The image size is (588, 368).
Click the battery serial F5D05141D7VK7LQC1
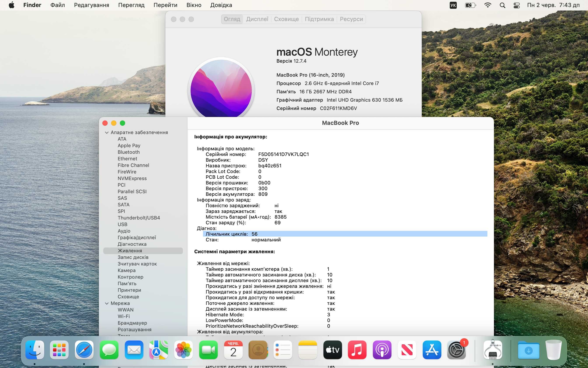point(283,154)
